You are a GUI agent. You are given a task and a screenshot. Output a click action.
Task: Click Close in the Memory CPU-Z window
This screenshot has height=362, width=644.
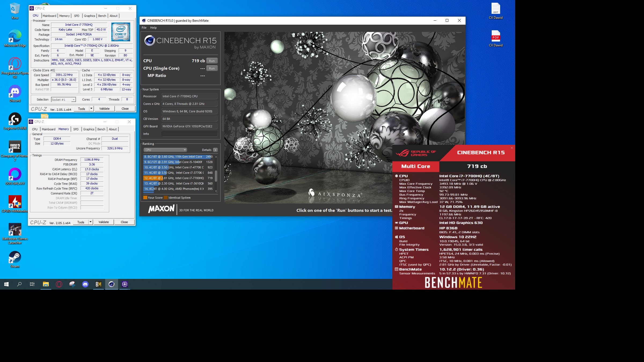[x=124, y=222]
